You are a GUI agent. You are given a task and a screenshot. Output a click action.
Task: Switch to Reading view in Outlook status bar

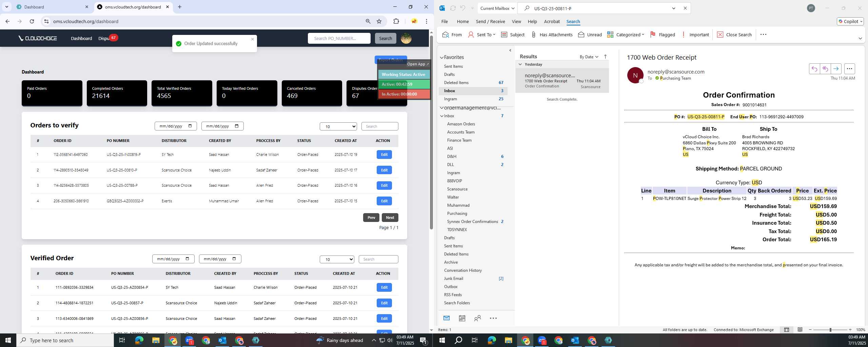point(800,329)
